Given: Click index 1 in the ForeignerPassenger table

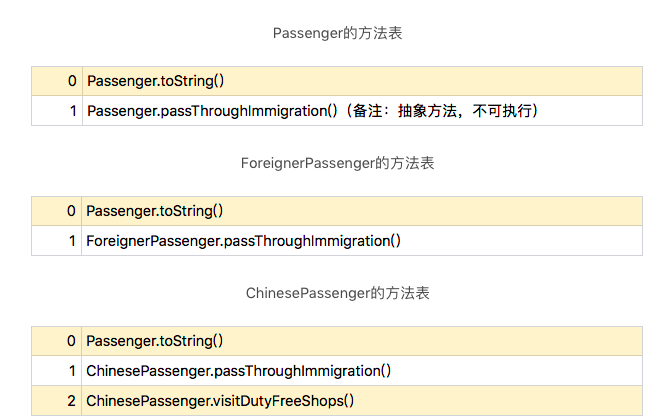Looking at the screenshot, I should (x=71, y=240).
